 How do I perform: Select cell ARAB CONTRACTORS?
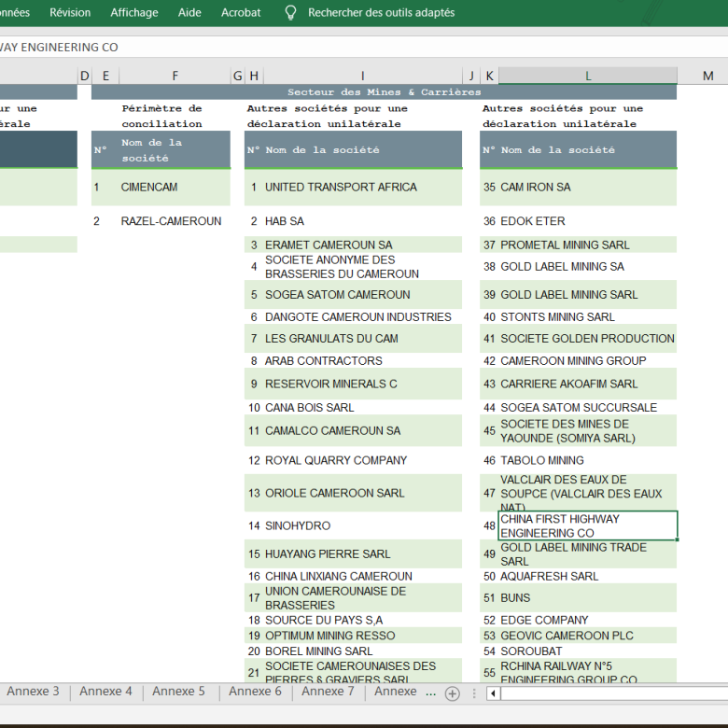(363, 361)
